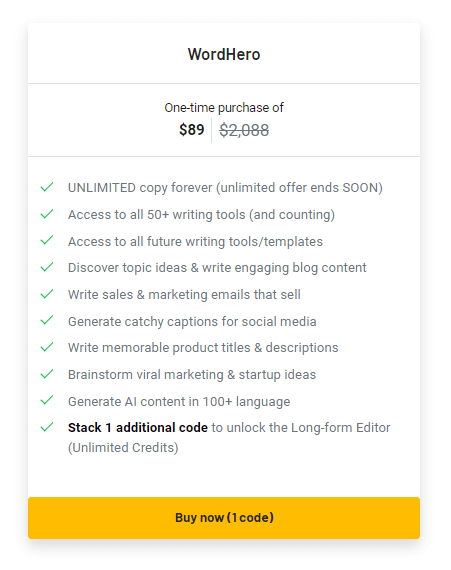Click the Write sales & marketing emails line
Viewport: 451px width, 570px height.
point(184,294)
